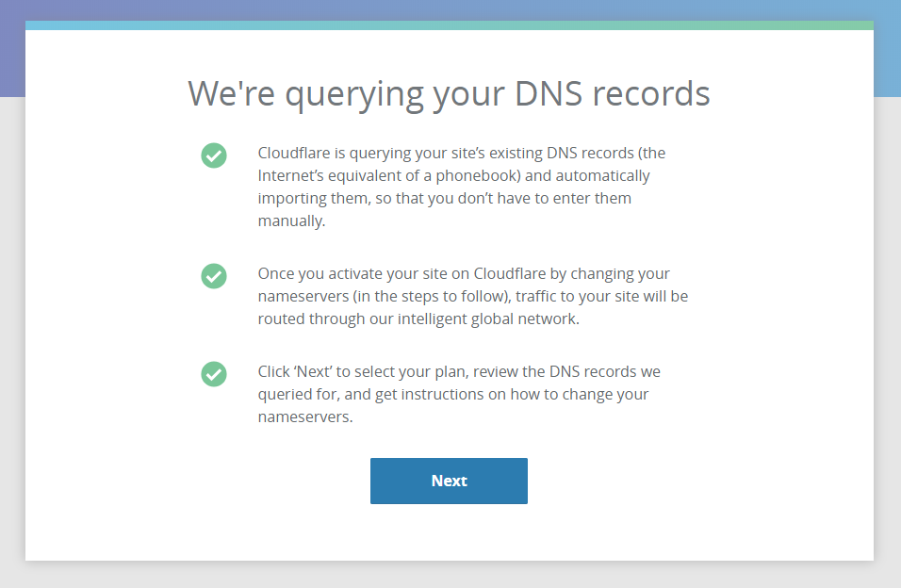Click checkmark icon next to 'Once you activate'
The width and height of the screenshot is (901, 588).
(214, 276)
